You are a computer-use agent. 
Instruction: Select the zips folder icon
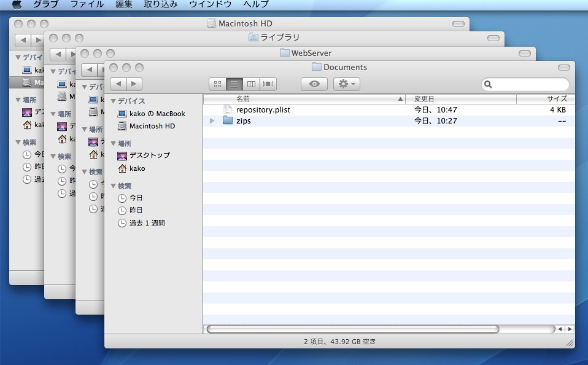(228, 120)
